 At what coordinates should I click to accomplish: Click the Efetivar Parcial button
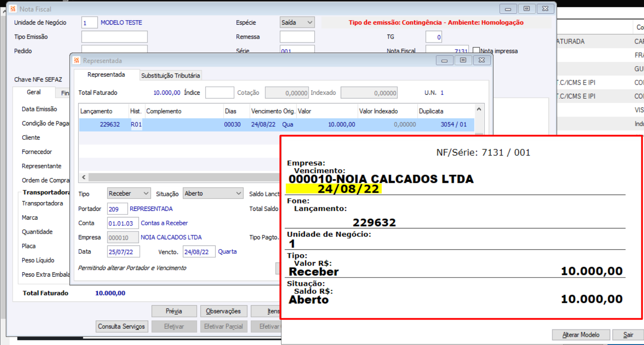(224, 327)
